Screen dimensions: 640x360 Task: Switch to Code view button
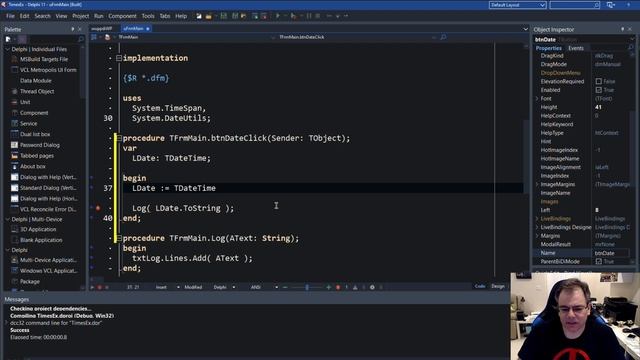pos(480,287)
